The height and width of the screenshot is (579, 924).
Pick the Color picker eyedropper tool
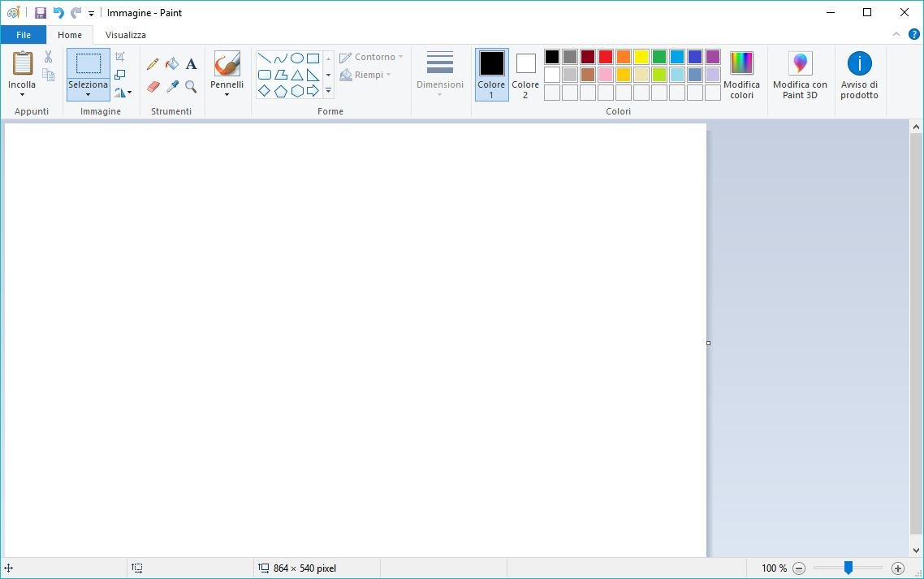(172, 86)
